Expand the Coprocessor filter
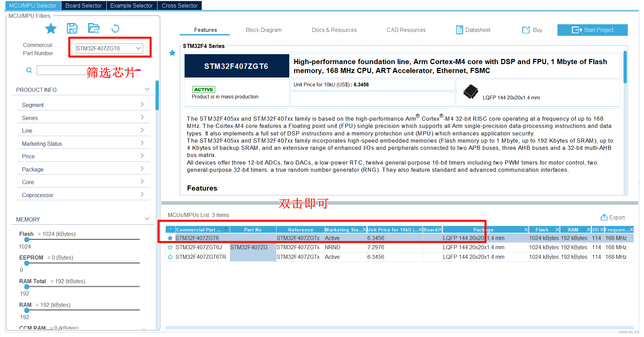Screen dimensions: 644x337 pyautogui.click(x=142, y=194)
